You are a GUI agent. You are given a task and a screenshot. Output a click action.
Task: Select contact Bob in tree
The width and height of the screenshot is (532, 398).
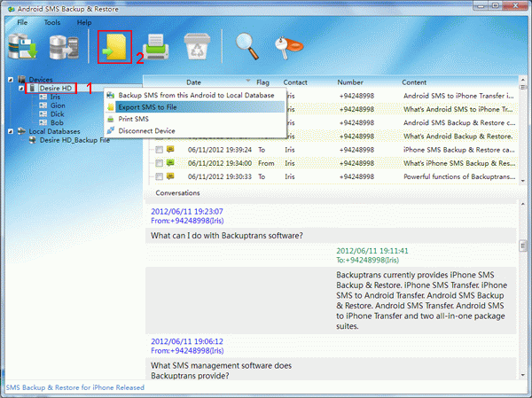(57, 122)
